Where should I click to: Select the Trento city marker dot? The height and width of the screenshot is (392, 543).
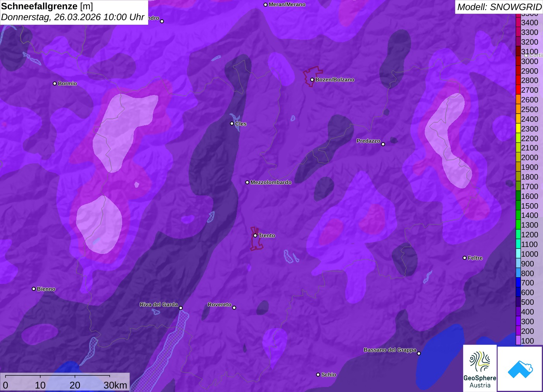coord(255,235)
